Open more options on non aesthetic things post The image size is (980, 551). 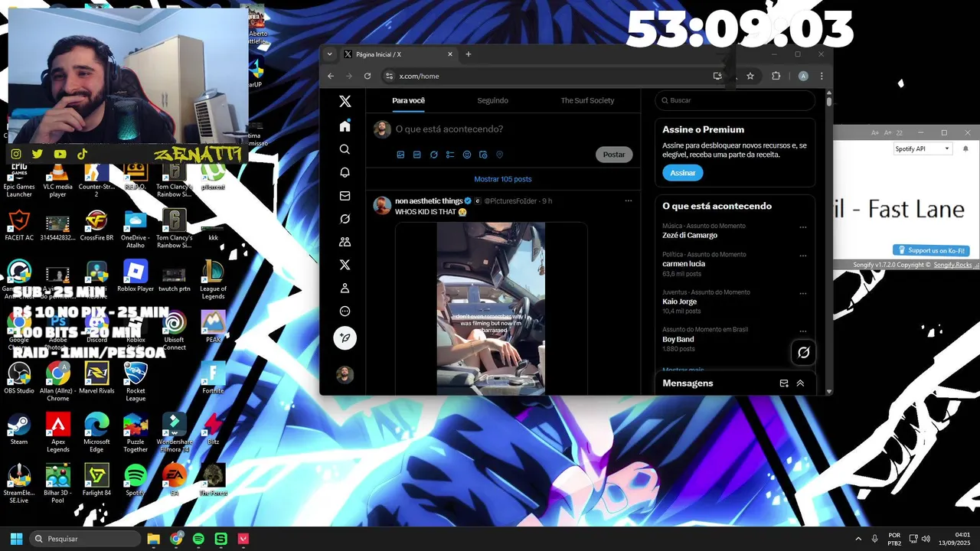(x=629, y=201)
